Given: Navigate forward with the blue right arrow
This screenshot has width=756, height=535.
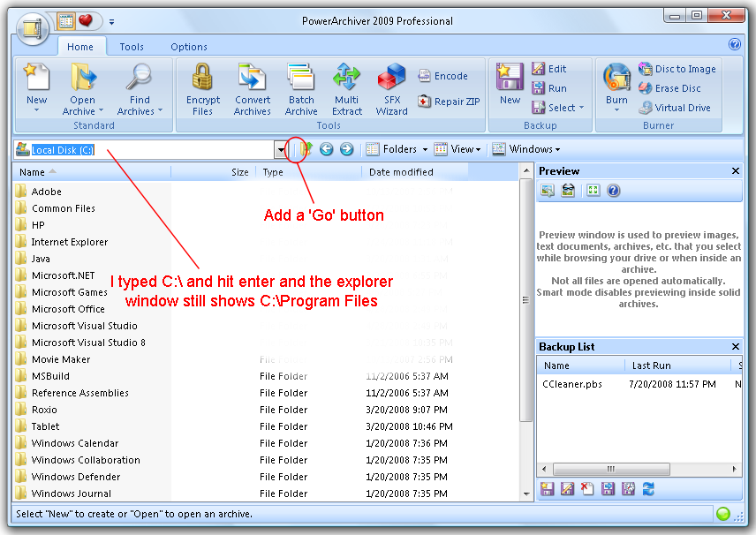Looking at the screenshot, I should pos(346,149).
